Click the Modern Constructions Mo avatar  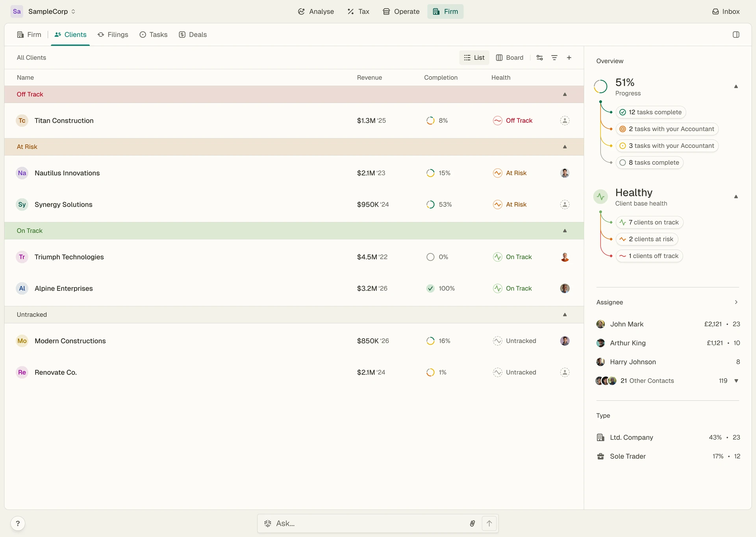(x=22, y=341)
